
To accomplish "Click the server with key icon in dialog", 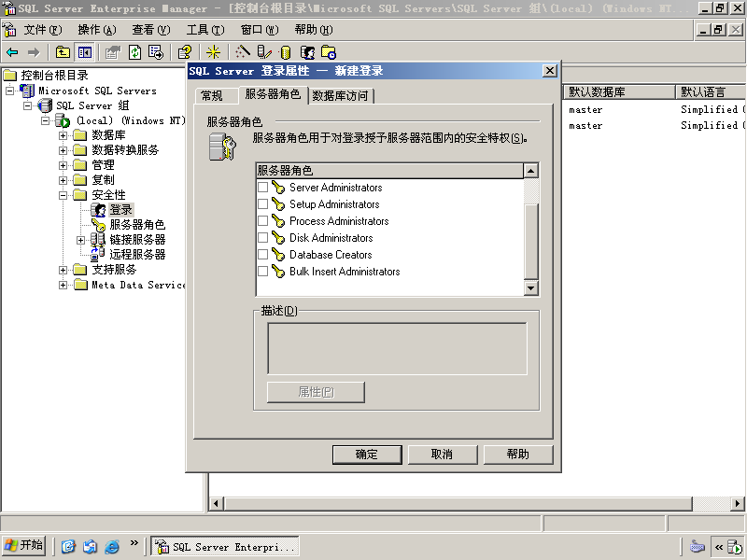I will tap(222, 147).
